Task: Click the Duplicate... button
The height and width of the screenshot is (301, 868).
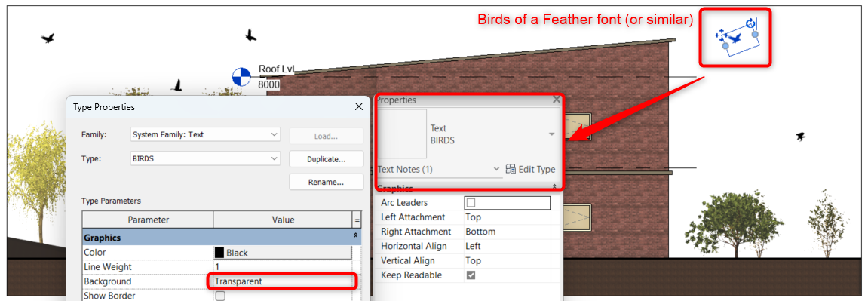Action: pos(326,159)
